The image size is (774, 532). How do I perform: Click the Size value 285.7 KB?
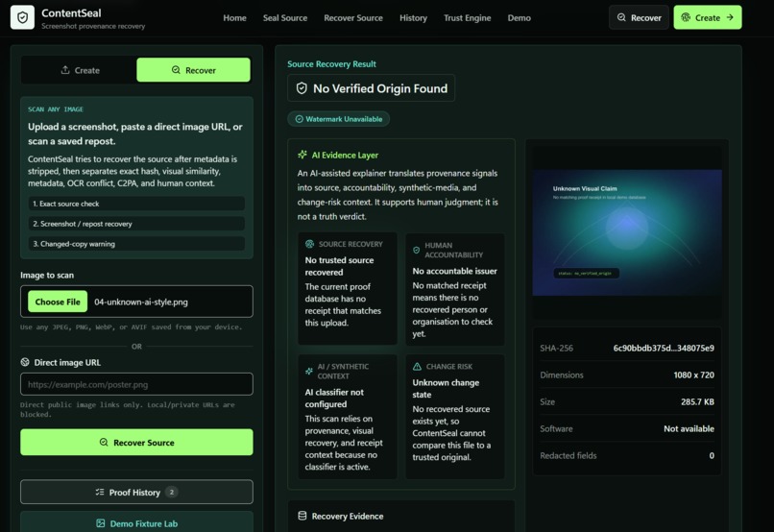697,401
